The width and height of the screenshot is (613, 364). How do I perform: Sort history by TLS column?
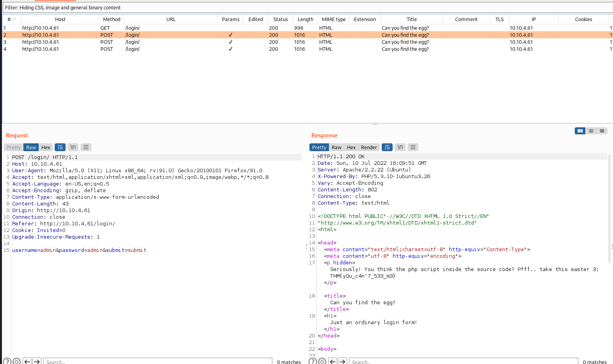point(499,19)
